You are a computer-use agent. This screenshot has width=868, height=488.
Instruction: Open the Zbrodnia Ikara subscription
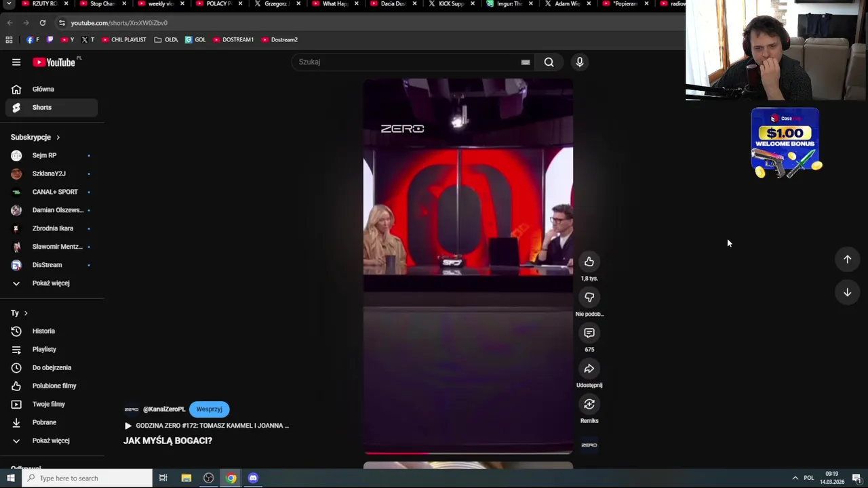(52, 228)
